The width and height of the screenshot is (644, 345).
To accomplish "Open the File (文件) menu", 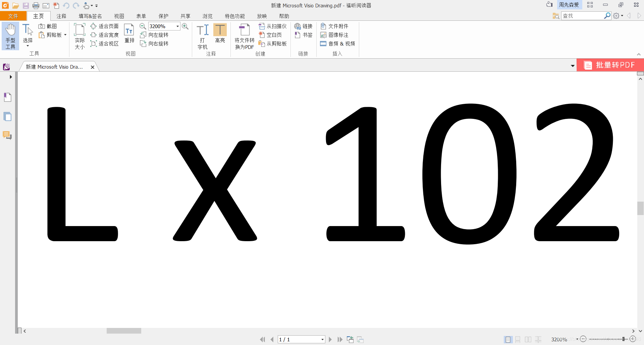I will click(x=13, y=16).
